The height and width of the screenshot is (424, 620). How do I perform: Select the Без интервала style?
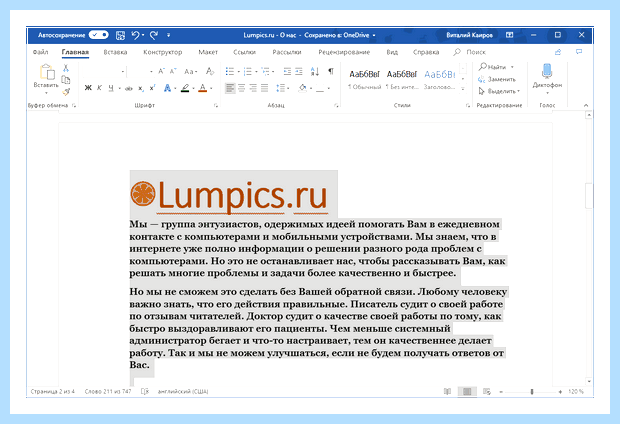pyautogui.click(x=402, y=80)
